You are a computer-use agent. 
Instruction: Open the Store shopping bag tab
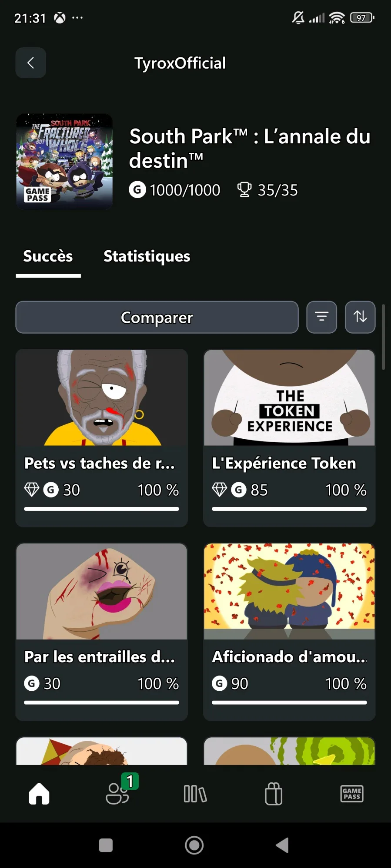[x=274, y=794]
